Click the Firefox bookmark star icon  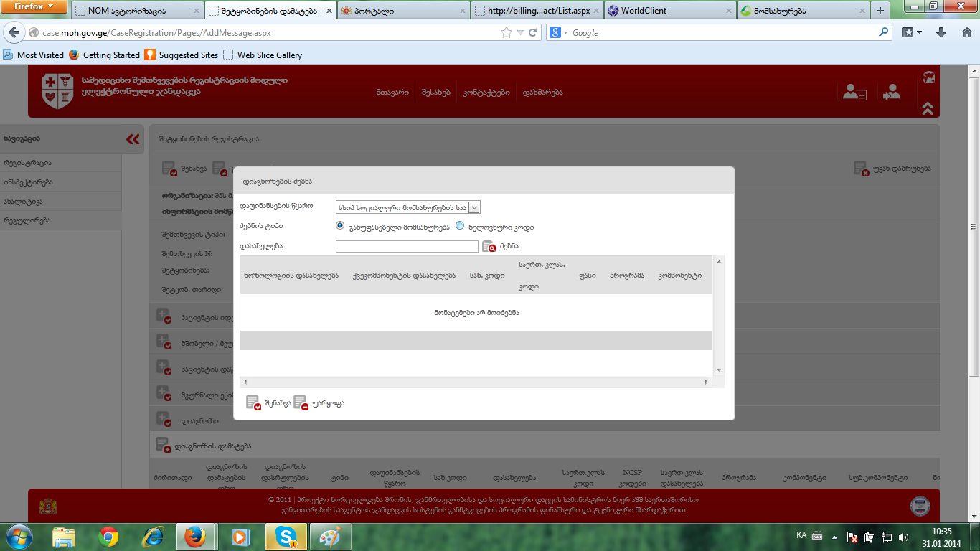point(507,32)
